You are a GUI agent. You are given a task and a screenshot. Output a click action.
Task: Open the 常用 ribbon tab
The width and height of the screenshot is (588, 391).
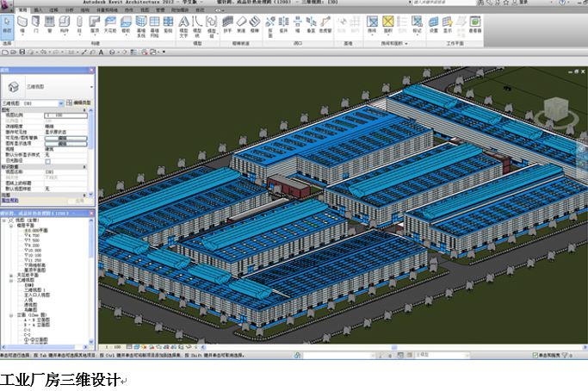coord(22,10)
